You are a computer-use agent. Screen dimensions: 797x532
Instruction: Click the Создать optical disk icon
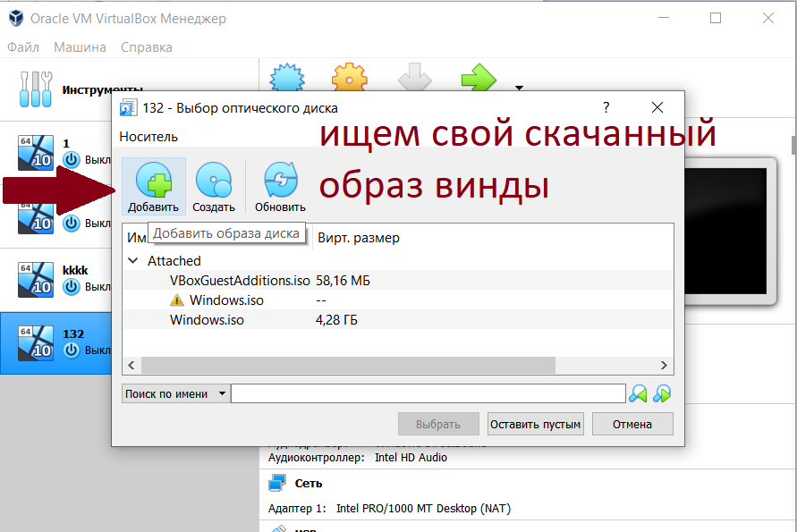[x=213, y=182]
